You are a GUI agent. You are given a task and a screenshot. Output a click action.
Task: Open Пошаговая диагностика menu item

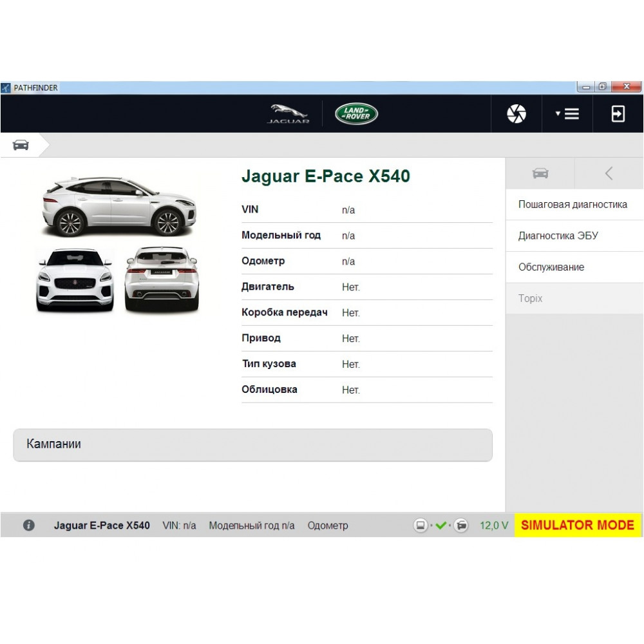(573, 205)
